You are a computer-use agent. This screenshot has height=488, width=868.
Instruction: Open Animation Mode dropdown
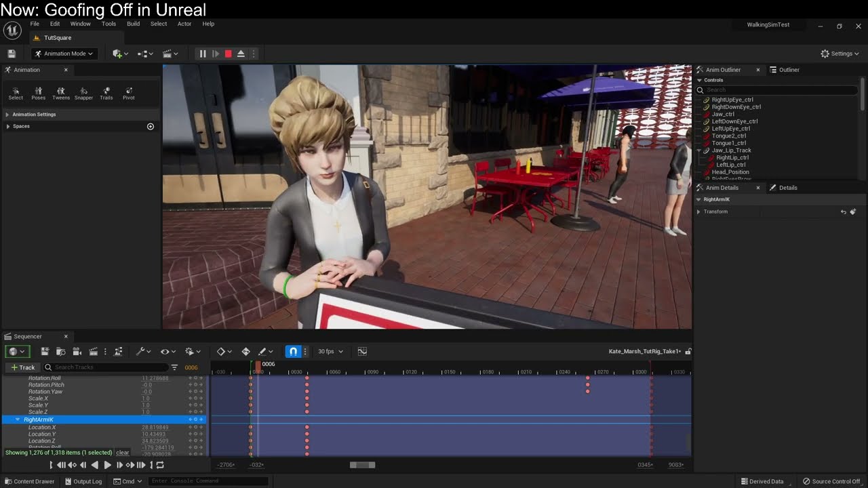pos(65,54)
